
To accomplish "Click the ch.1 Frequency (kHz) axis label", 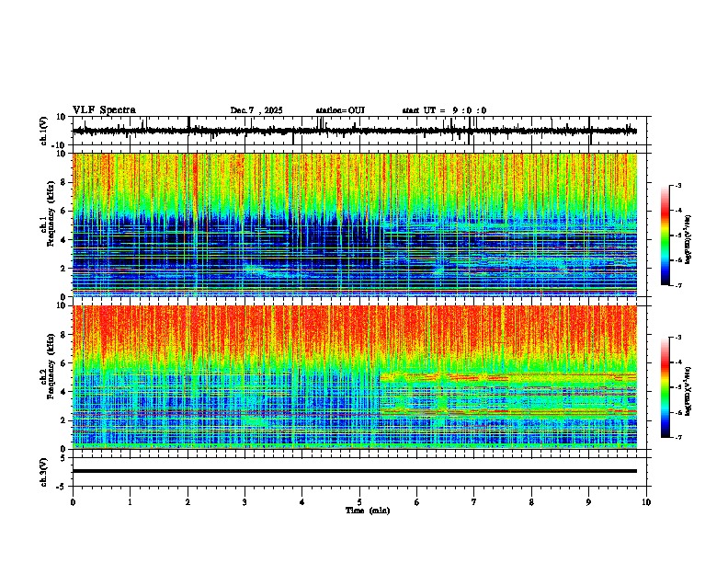I will click(x=48, y=214).
